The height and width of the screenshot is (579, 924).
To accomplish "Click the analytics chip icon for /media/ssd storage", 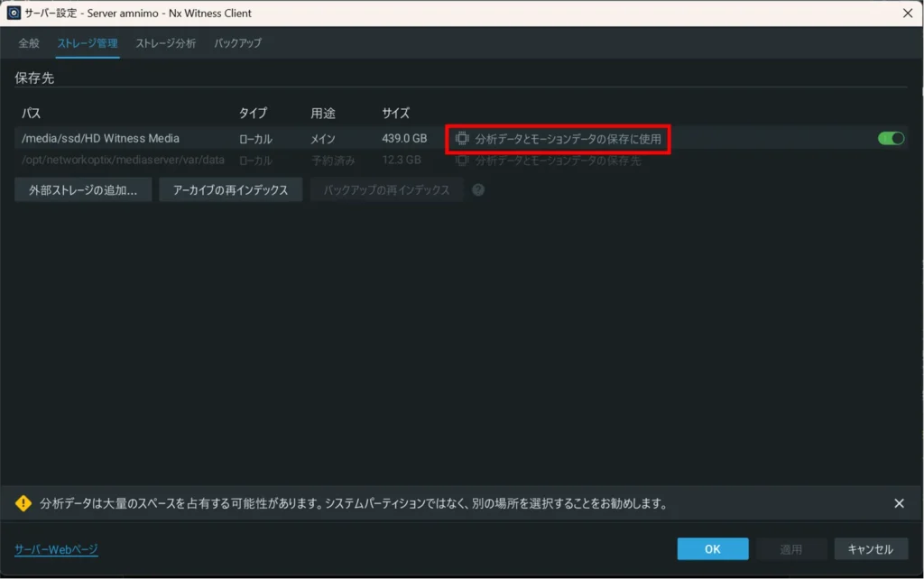I will point(463,139).
